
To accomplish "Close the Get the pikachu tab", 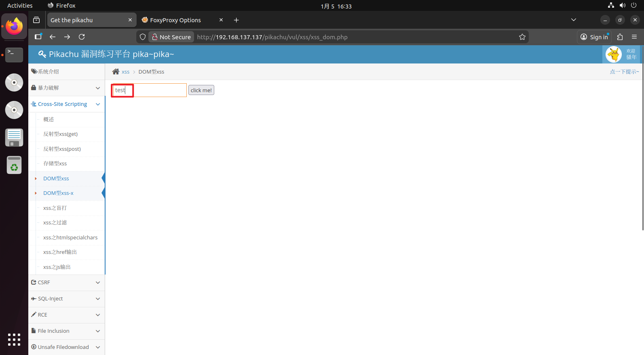I will click(130, 20).
